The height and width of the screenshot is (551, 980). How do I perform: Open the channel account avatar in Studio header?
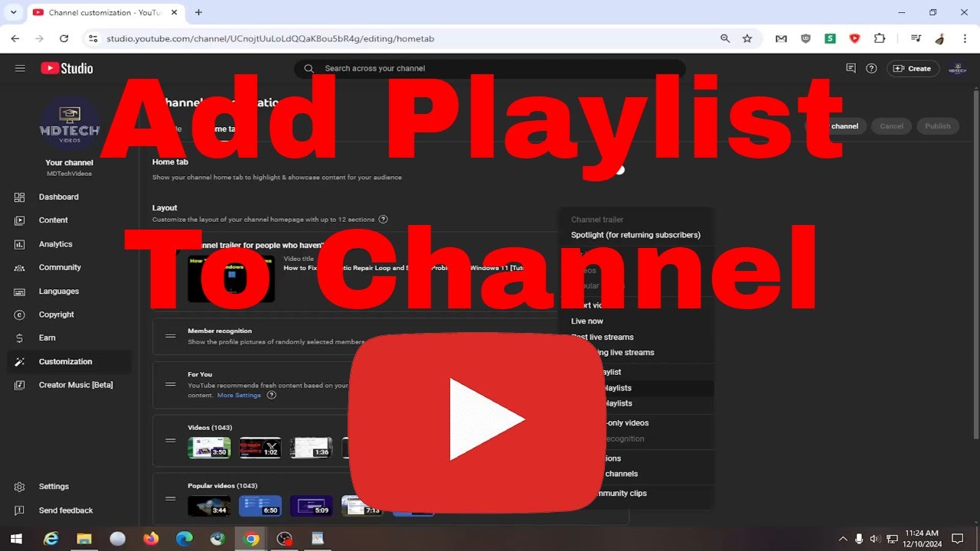click(957, 68)
